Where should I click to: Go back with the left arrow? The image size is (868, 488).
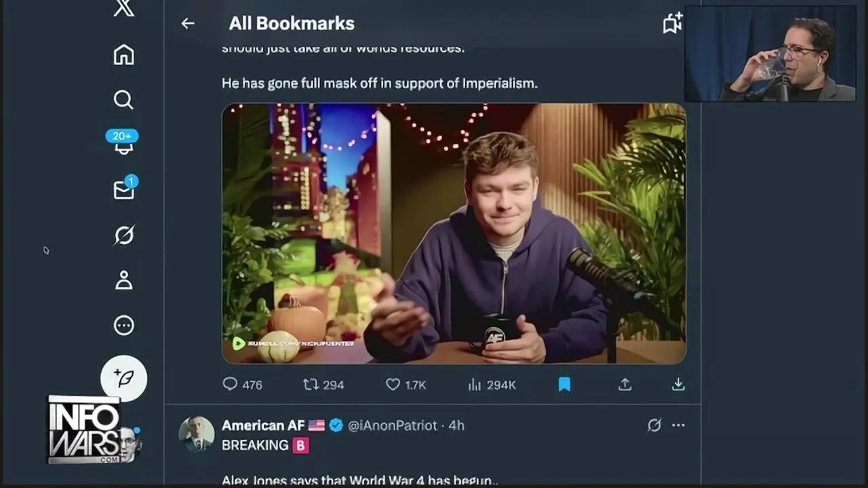click(x=188, y=23)
